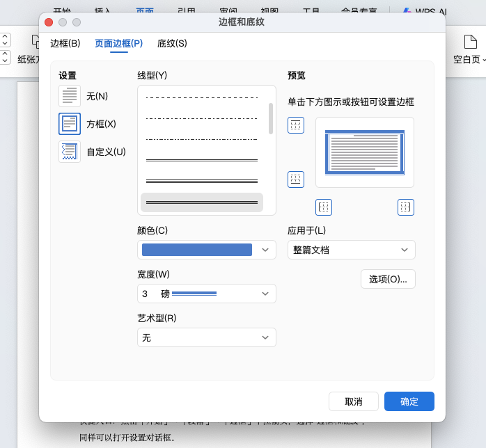
Task: Open the art style (艺术型) dropdown
Action: point(207,337)
